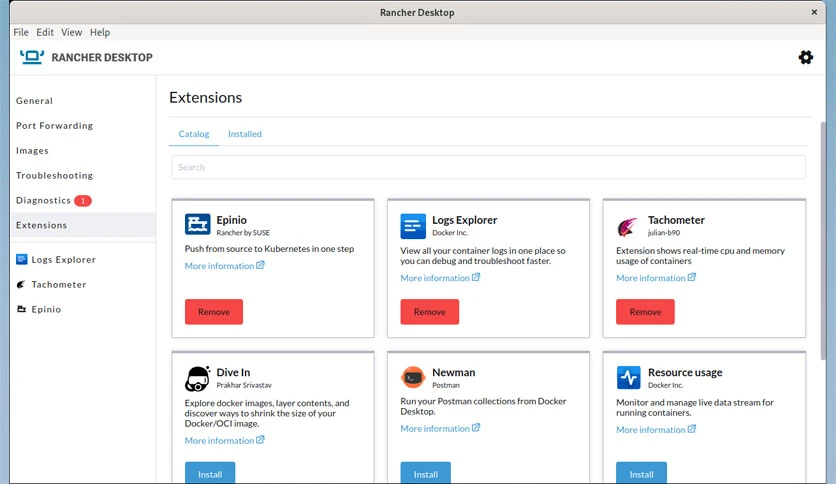This screenshot has height=484, width=836.
Task: Remove the Epinio extension
Action: pyautogui.click(x=214, y=312)
